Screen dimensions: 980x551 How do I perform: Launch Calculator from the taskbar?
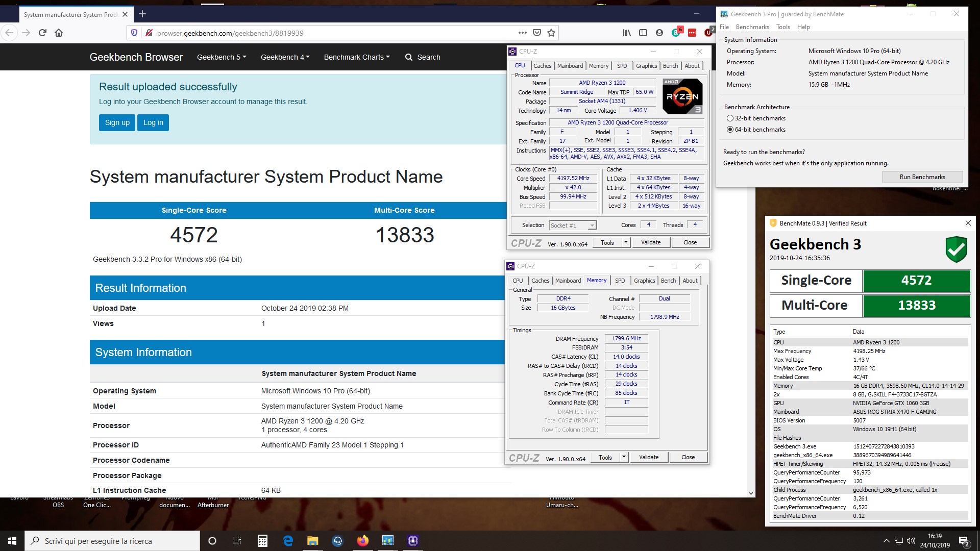click(x=262, y=541)
